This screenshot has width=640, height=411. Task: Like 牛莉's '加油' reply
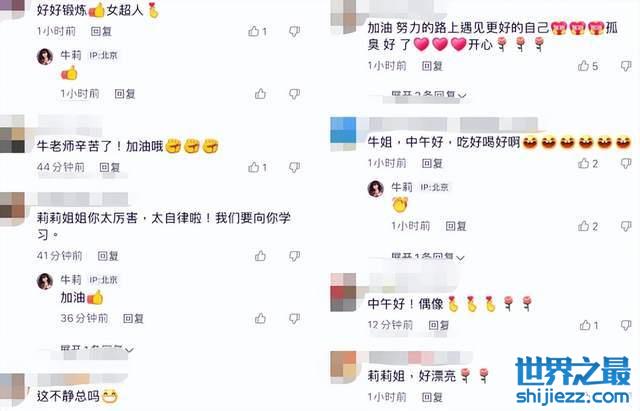(260, 318)
